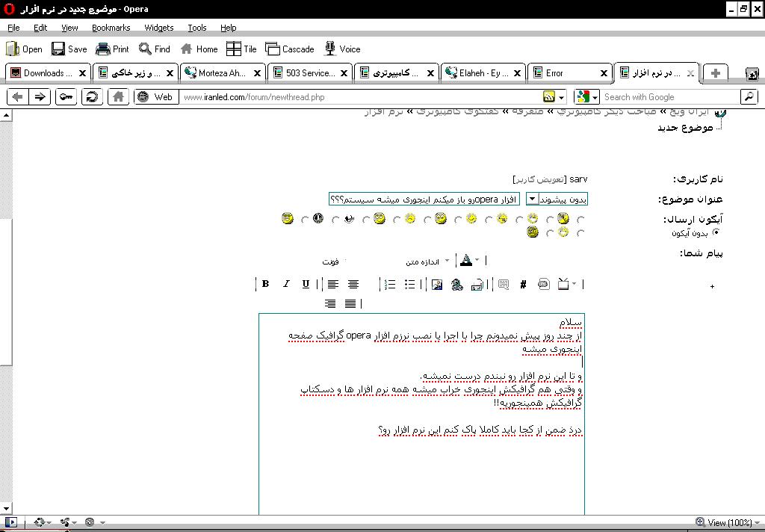The width and height of the screenshot is (765, 532).
Task: Click the Tile windows button
Action: (241, 49)
